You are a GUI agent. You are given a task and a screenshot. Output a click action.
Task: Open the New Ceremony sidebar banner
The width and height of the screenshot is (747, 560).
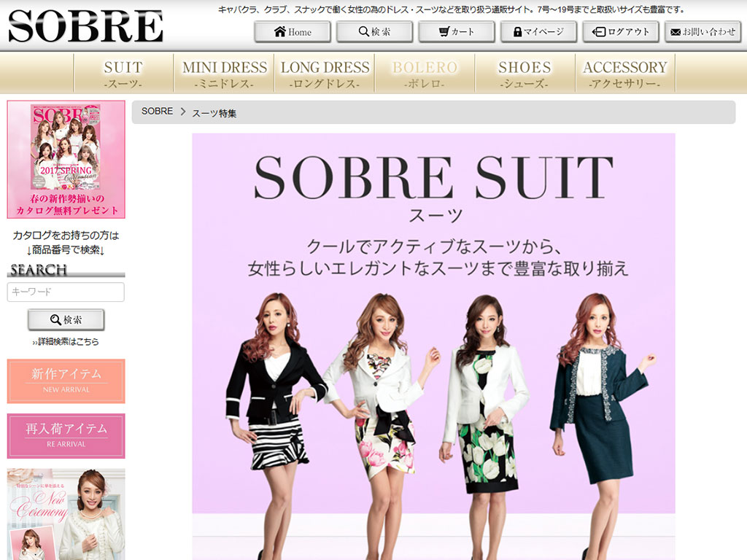click(x=66, y=514)
